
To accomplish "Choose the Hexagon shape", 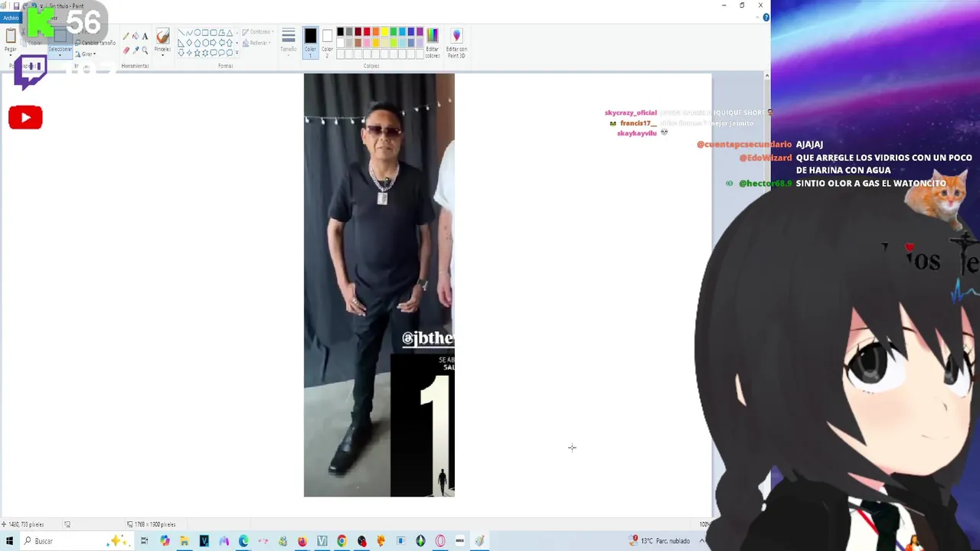I will (205, 43).
